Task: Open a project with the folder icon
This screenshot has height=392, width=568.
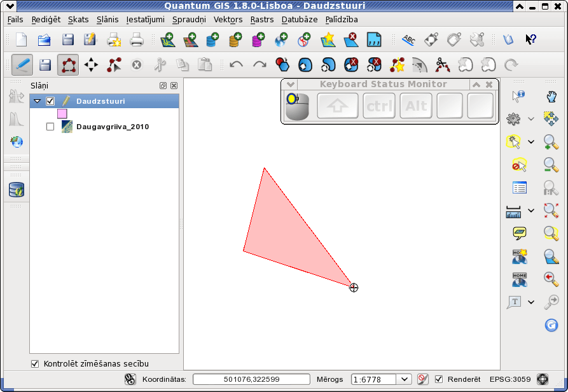Action: click(44, 39)
